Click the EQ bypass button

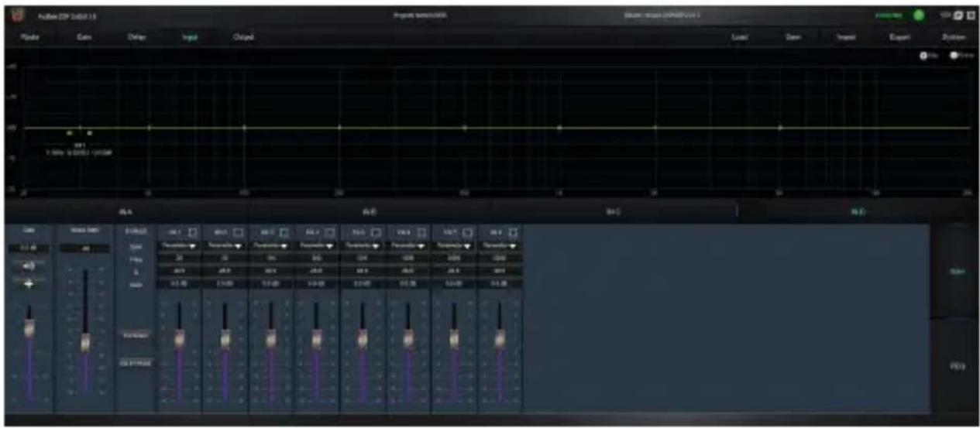[x=134, y=361]
